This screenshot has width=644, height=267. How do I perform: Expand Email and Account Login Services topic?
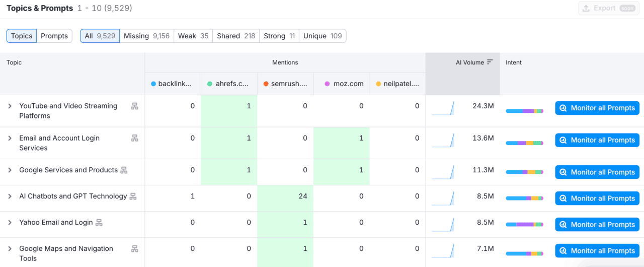[10, 138]
